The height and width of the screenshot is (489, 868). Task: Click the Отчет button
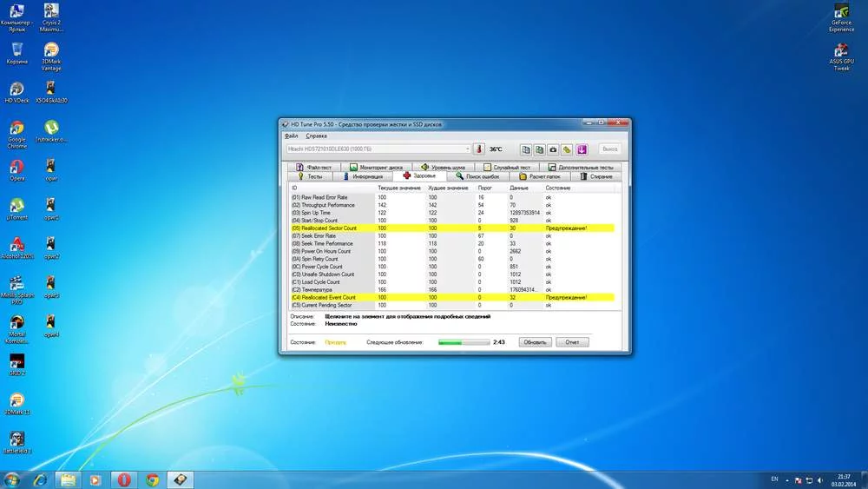click(x=572, y=342)
